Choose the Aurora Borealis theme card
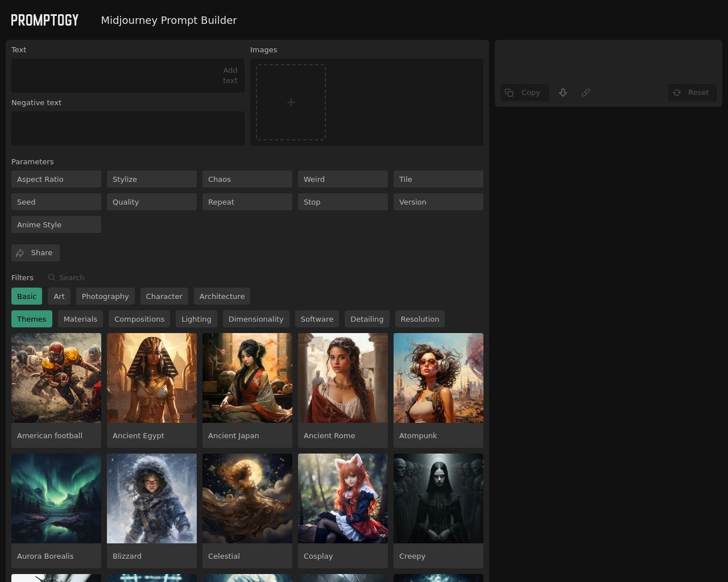The image size is (728, 582). [56, 511]
